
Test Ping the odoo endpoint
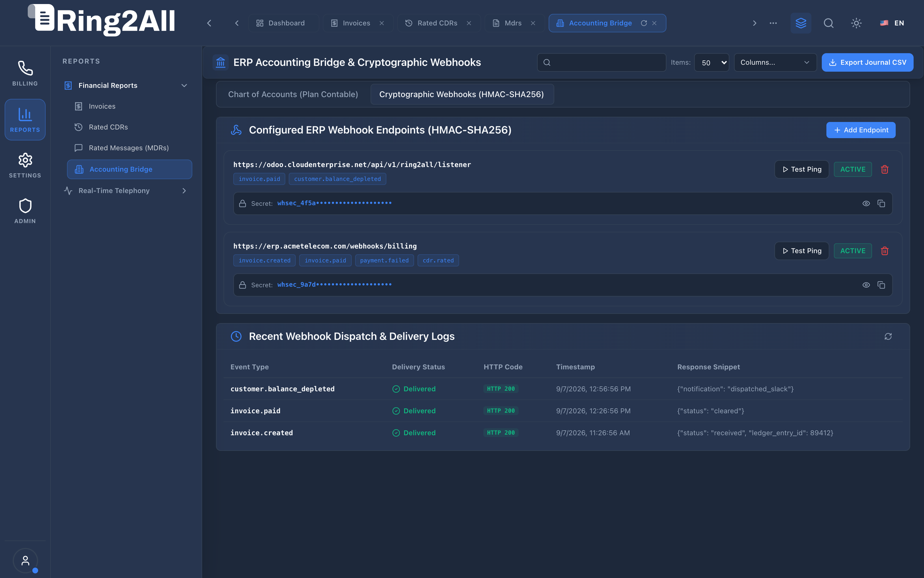tap(802, 169)
